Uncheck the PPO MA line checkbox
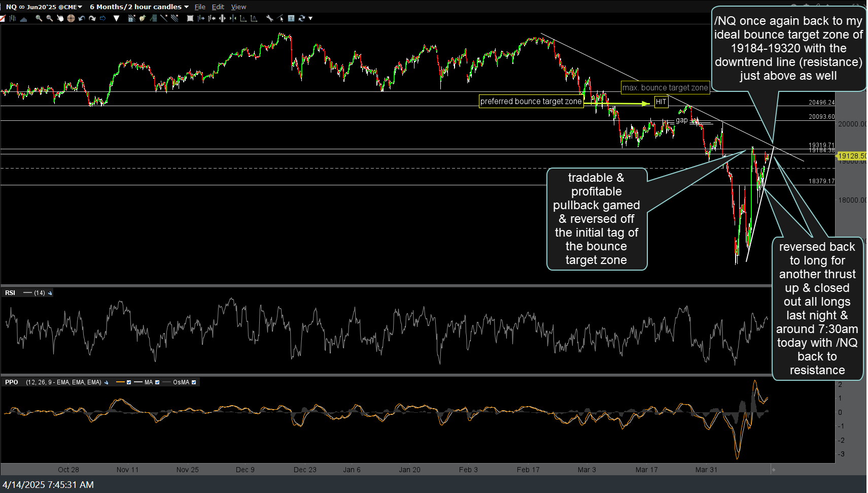The image size is (868, 493). 157,382
